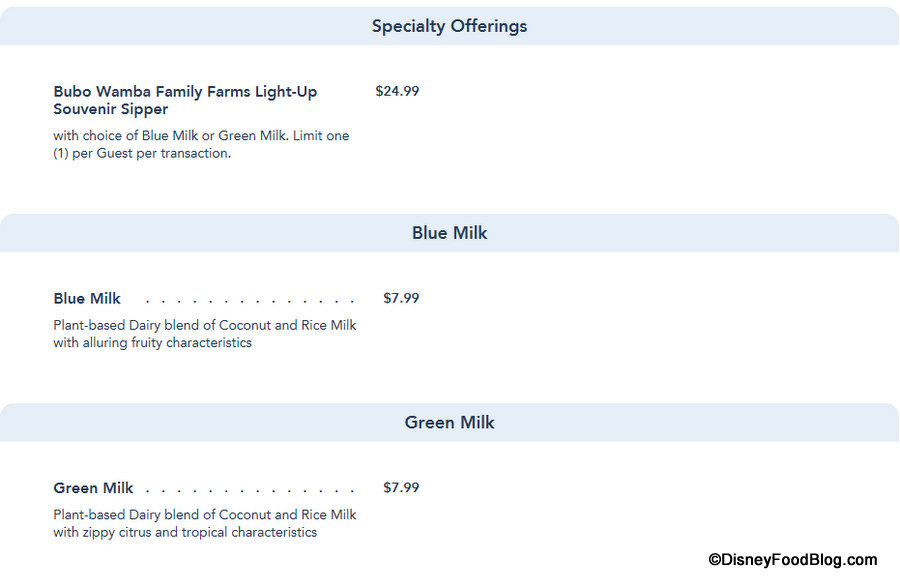Click the dotted leader after Green Milk item

coord(249,489)
